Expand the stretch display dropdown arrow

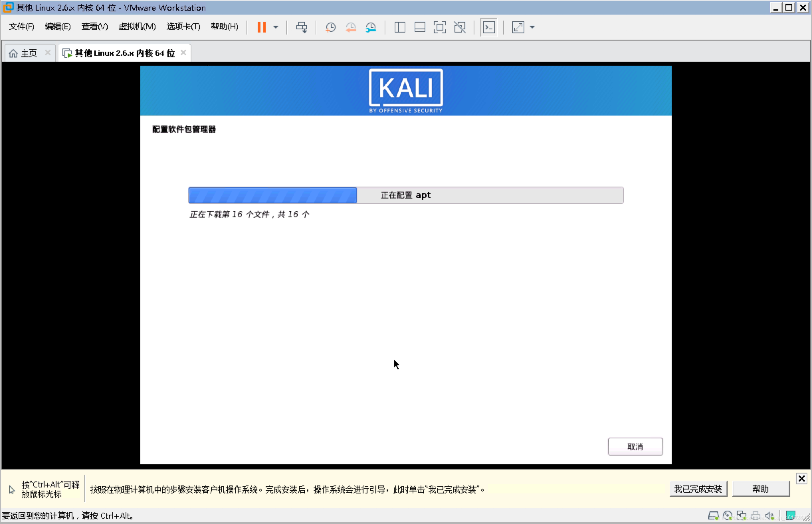(x=532, y=27)
